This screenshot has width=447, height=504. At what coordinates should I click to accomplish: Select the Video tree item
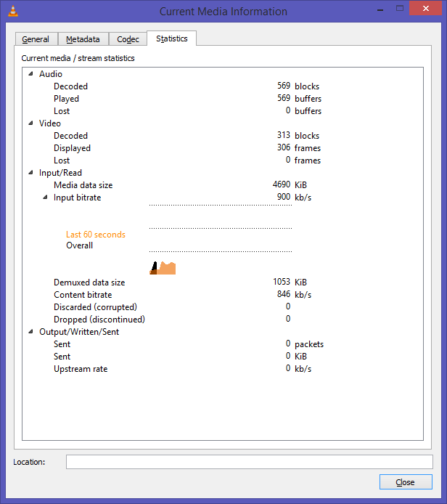click(50, 123)
